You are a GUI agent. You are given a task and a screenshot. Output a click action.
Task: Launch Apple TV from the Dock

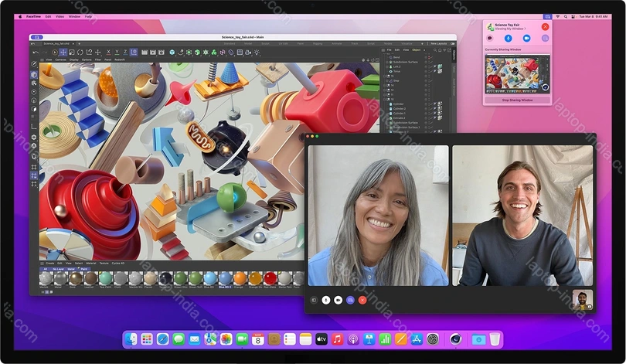322,339
